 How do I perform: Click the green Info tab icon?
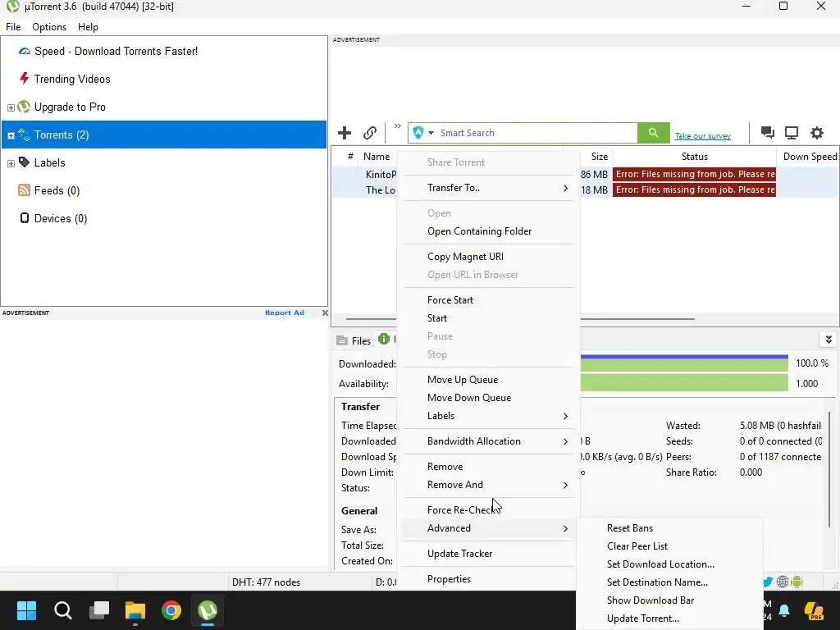tap(384, 339)
